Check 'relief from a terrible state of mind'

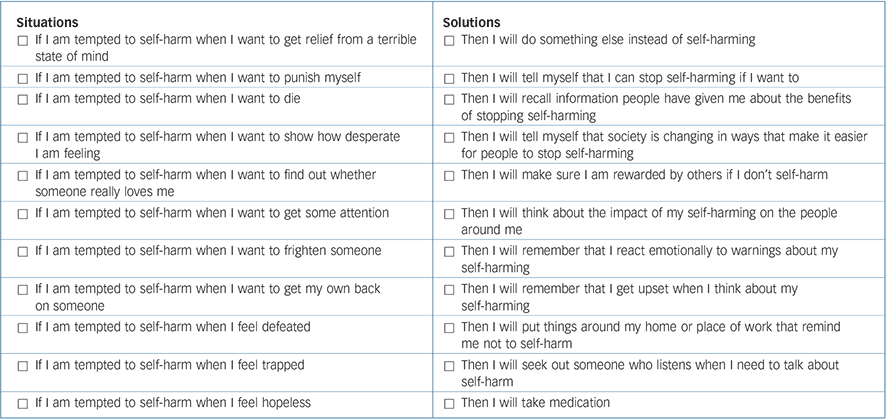[23, 40]
